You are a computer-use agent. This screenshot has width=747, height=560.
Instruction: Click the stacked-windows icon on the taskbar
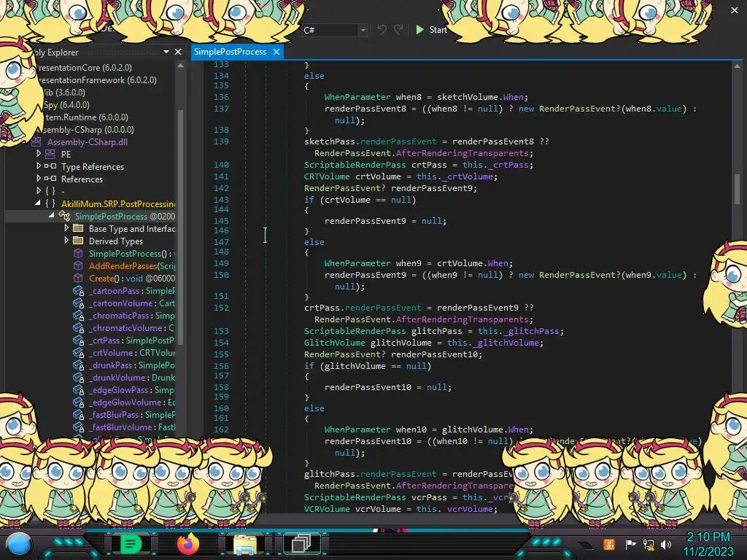coord(301,543)
